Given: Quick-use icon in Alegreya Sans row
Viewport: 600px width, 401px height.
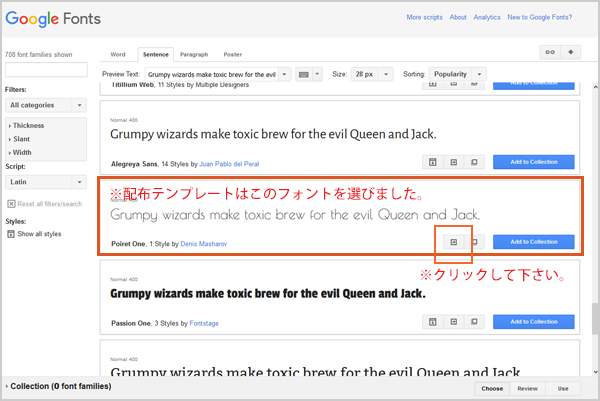Looking at the screenshot, I should click(453, 162).
